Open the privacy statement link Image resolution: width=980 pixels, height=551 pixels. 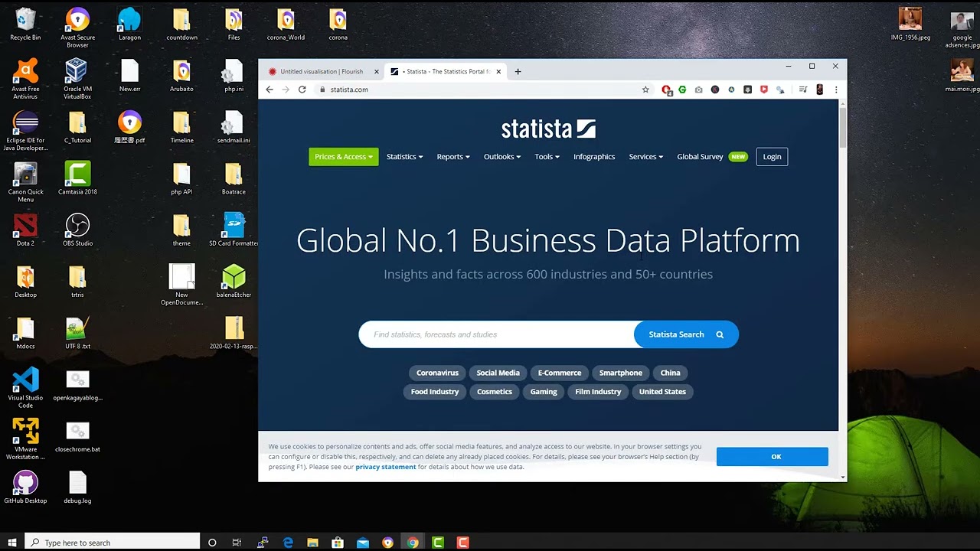(x=386, y=467)
